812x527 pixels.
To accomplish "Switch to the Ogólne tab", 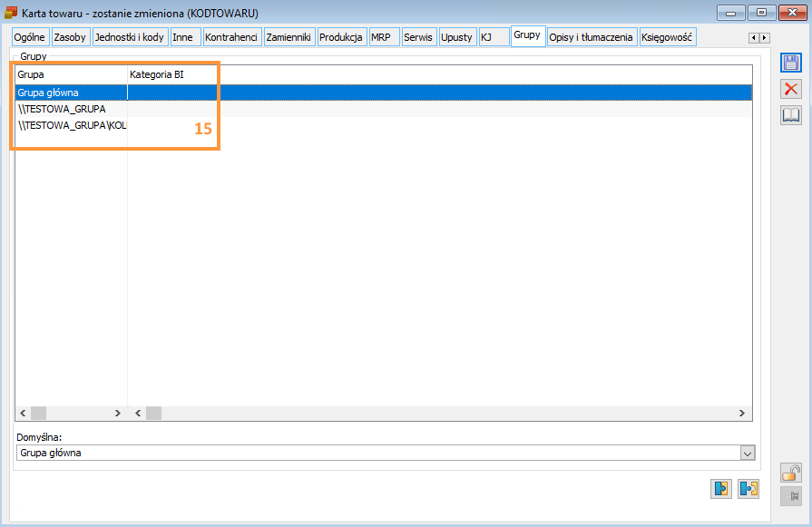I will 30,37.
